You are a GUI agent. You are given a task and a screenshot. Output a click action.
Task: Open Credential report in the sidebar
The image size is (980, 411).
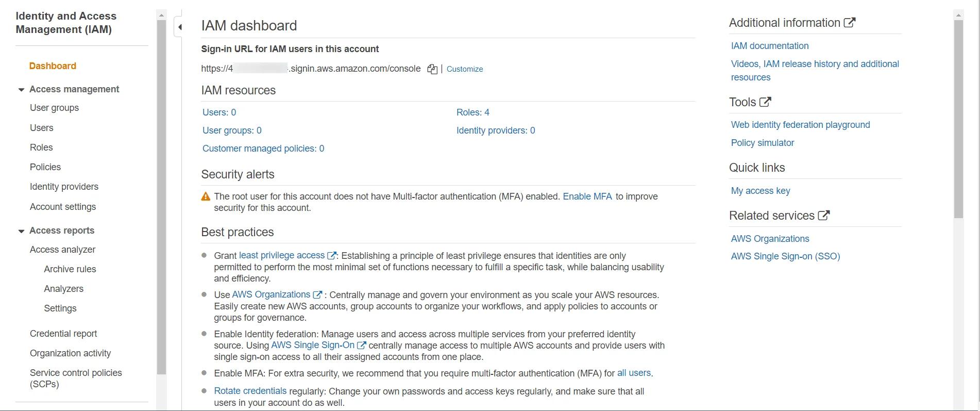point(63,334)
